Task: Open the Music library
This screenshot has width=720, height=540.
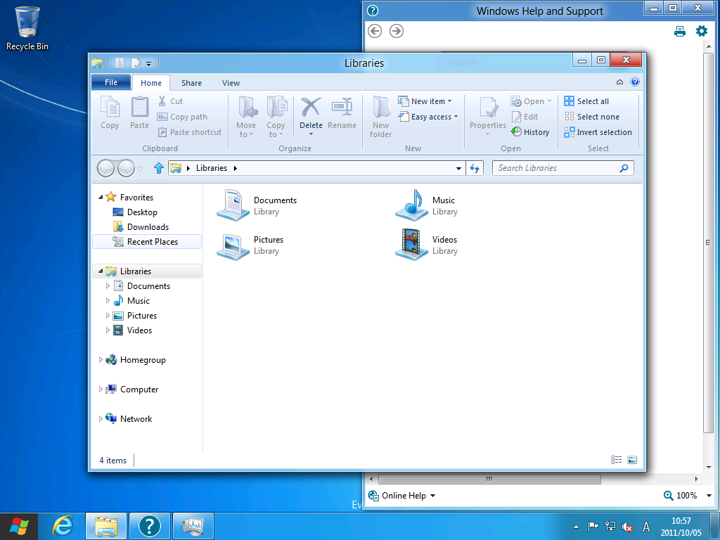Action: pos(427,205)
